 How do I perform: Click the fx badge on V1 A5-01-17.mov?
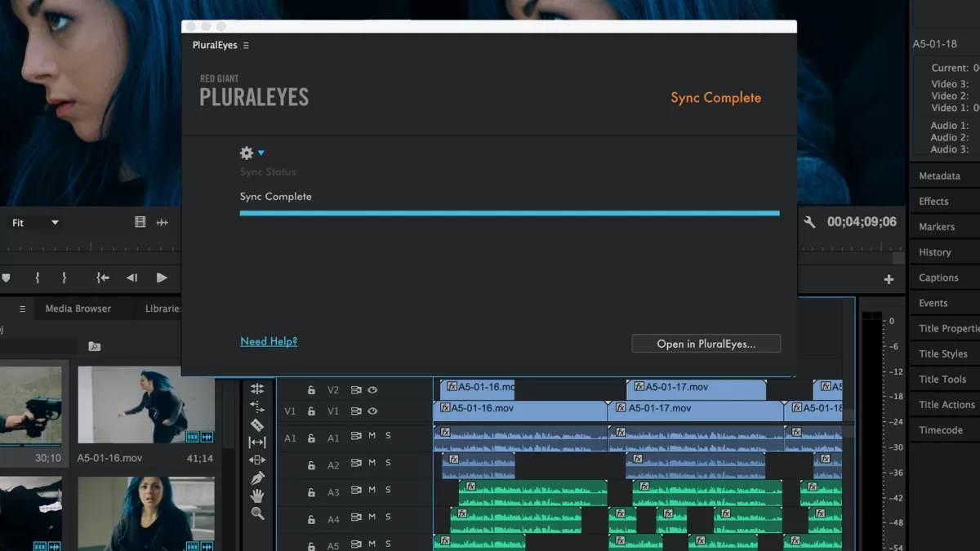click(x=621, y=408)
